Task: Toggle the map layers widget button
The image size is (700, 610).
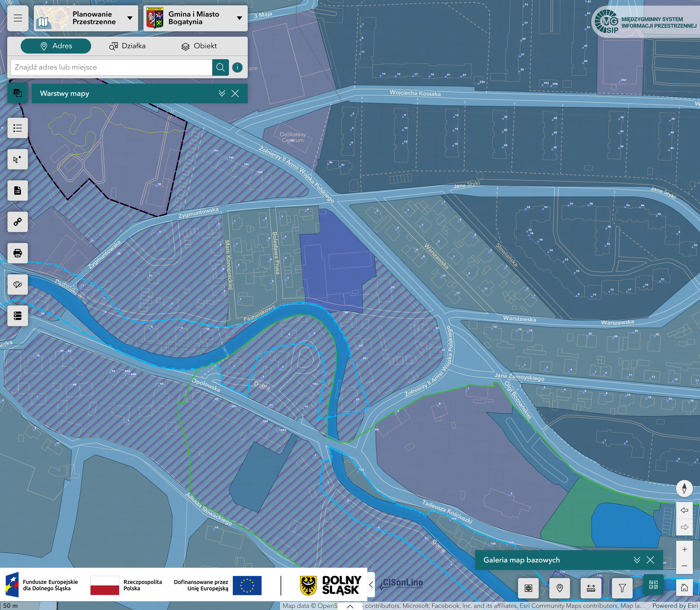Action: [18, 93]
